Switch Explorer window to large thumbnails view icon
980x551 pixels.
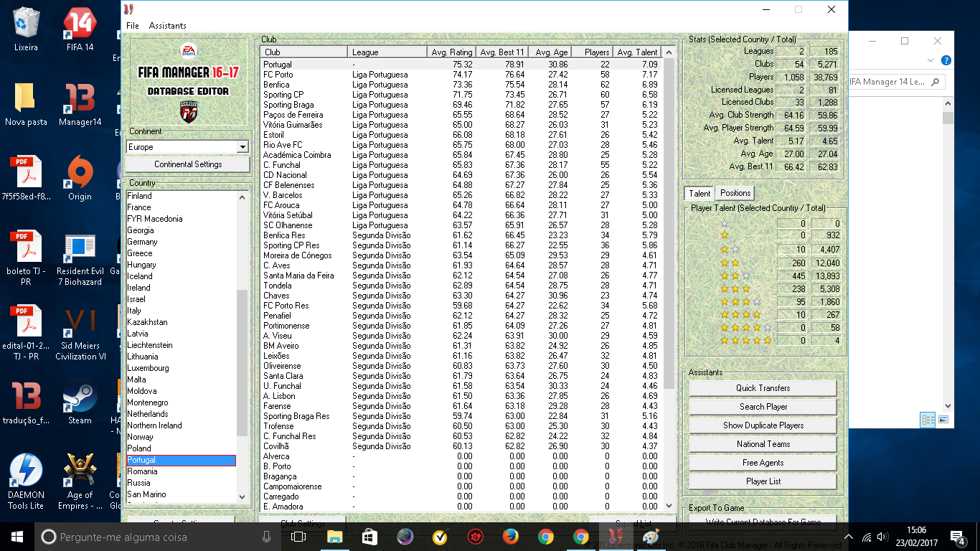click(x=943, y=420)
